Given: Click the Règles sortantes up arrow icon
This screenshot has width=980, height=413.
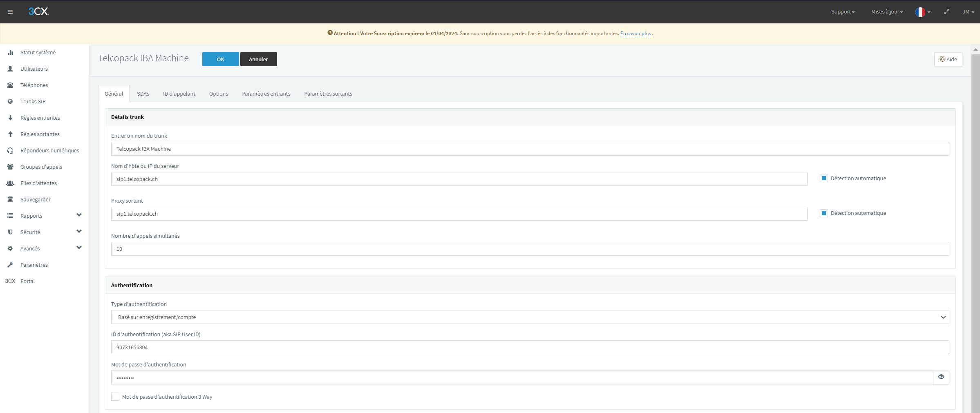Looking at the screenshot, I should (x=10, y=134).
